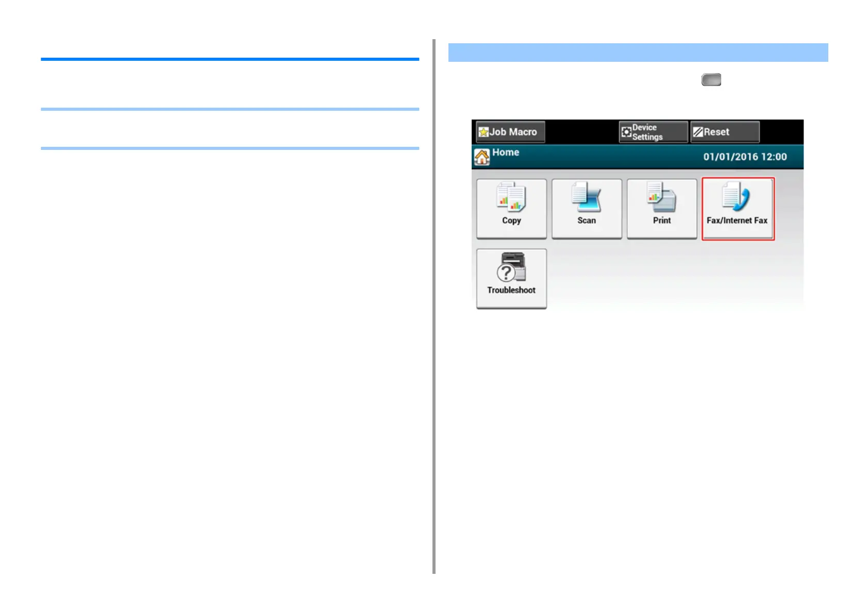Open the Job Macro button
Image resolution: width=868 pixels, height=613 pixels.
[510, 132]
